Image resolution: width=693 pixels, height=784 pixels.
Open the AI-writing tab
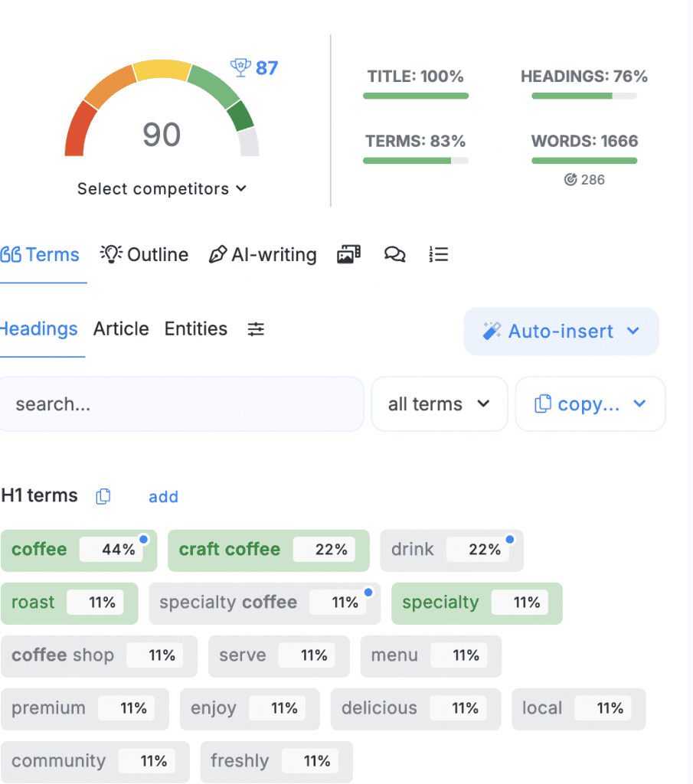point(263,255)
